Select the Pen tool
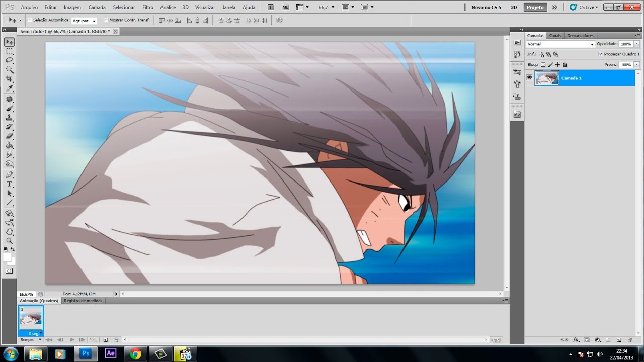644x362 pixels. tap(9, 174)
